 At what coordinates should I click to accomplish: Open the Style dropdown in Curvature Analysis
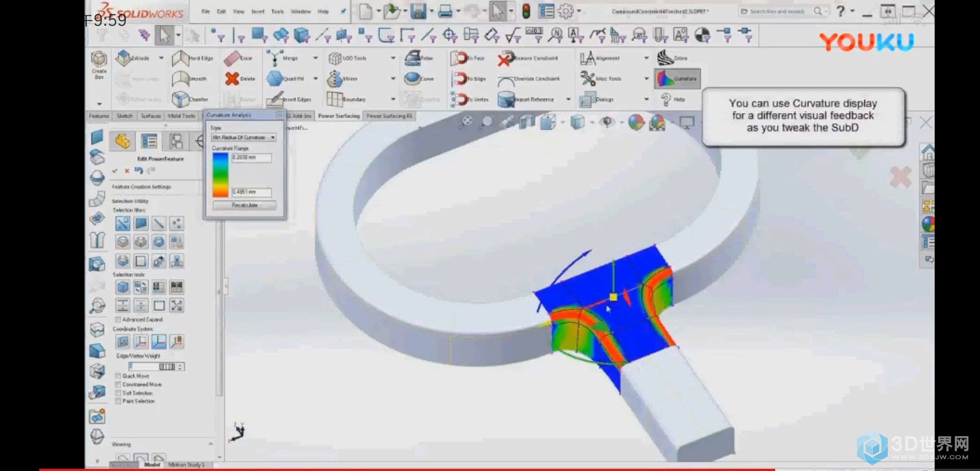(x=244, y=137)
